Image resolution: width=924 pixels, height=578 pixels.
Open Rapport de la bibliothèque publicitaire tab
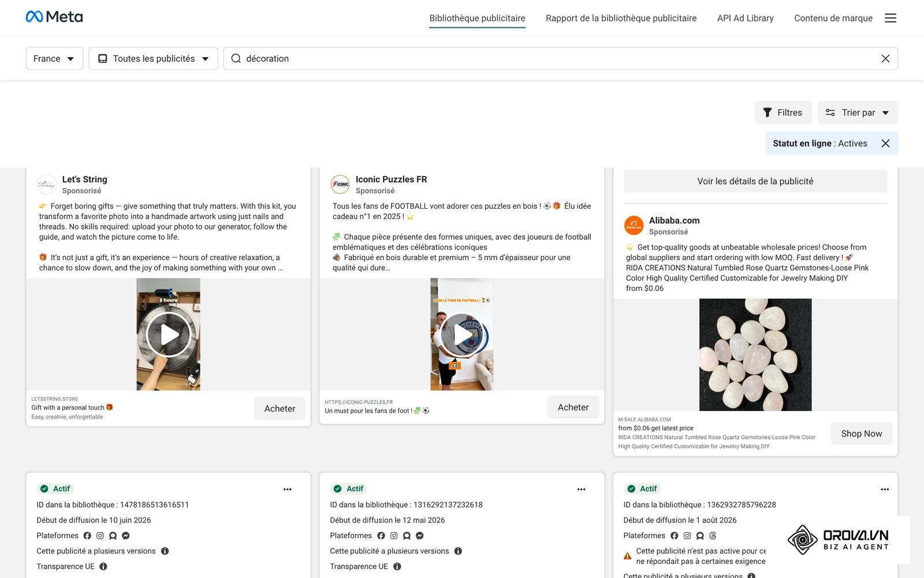pos(621,18)
